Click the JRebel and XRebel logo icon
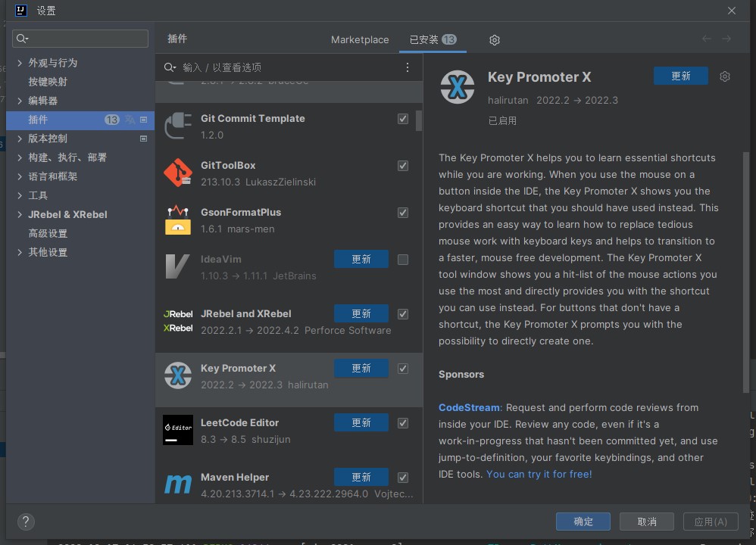 coord(178,322)
